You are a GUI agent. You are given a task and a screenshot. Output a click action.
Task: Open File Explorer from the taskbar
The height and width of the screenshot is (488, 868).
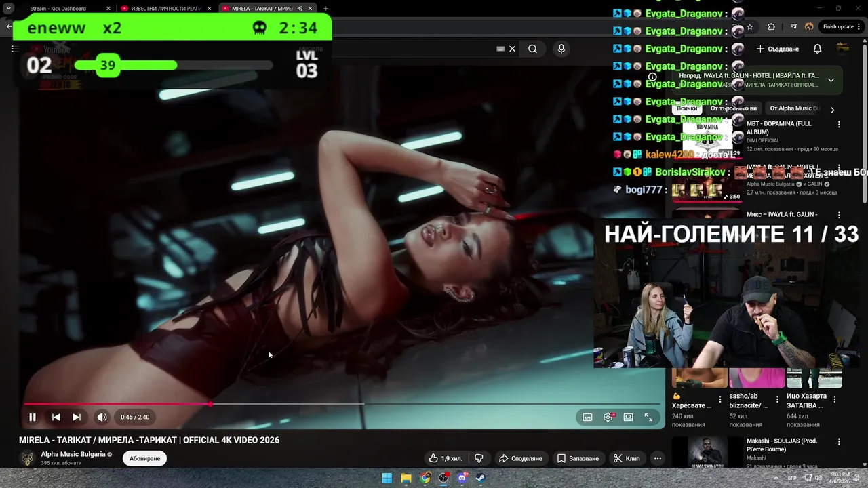click(x=406, y=478)
